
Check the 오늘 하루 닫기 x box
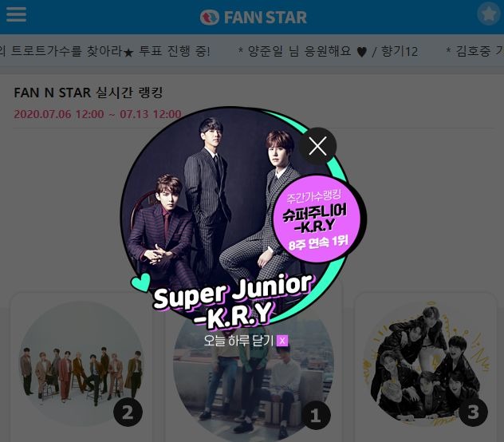point(282,341)
